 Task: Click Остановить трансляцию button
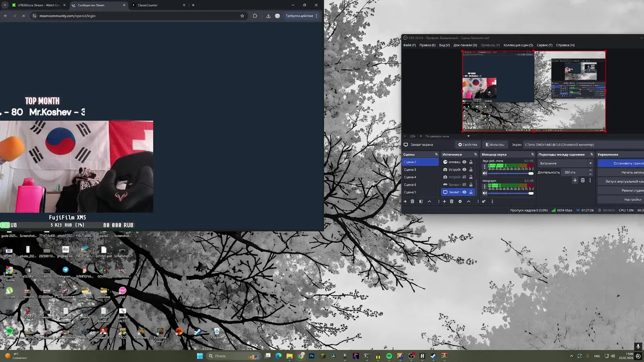[x=621, y=163]
